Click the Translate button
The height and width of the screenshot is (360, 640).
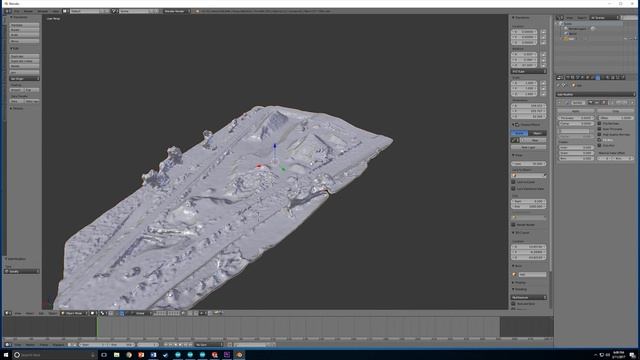[24, 25]
